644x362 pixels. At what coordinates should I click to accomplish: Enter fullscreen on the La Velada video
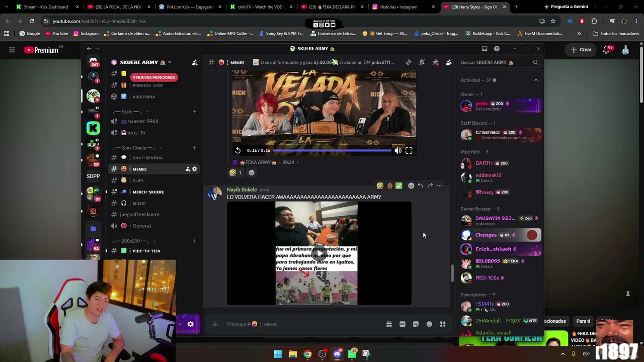pyautogui.click(x=409, y=150)
